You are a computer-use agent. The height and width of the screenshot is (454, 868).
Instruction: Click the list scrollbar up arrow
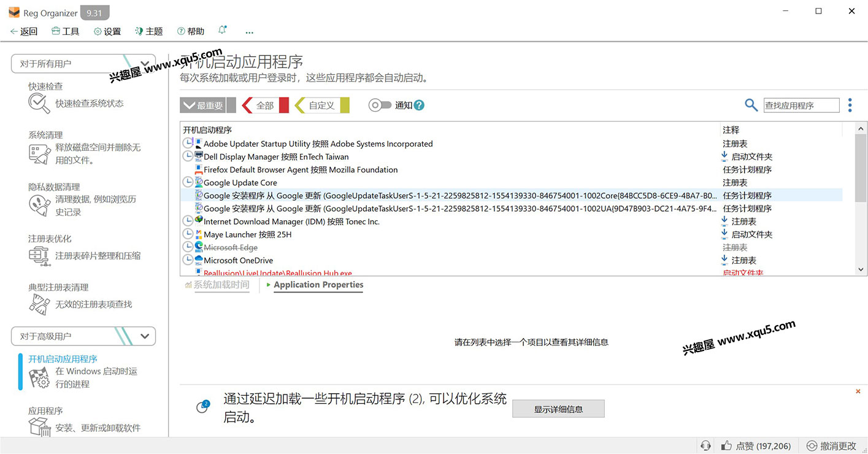click(861, 128)
